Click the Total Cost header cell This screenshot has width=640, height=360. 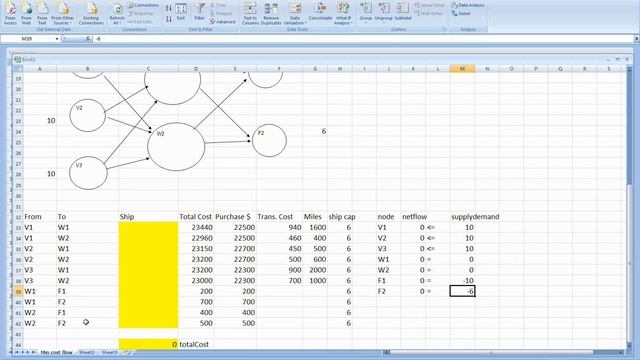tap(196, 217)
